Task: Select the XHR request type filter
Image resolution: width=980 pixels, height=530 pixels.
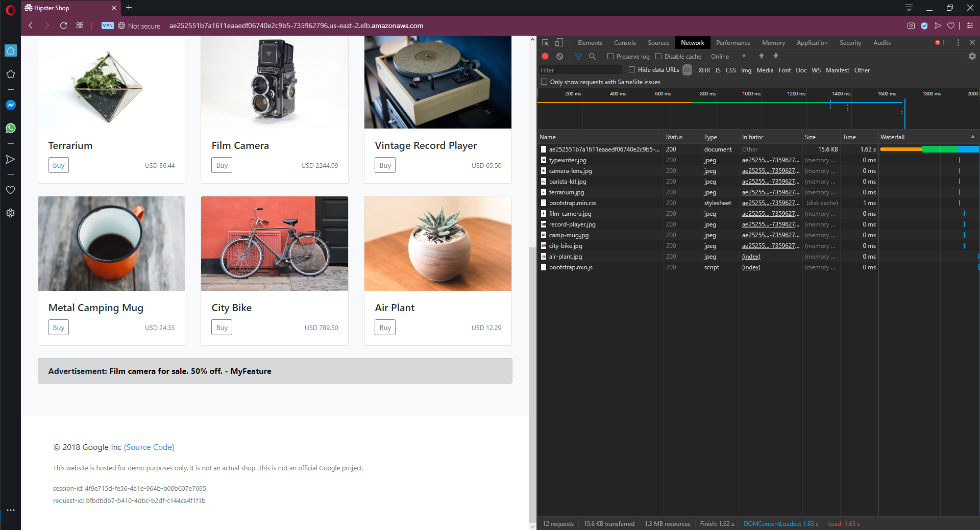Action: [x=704, y=70]
